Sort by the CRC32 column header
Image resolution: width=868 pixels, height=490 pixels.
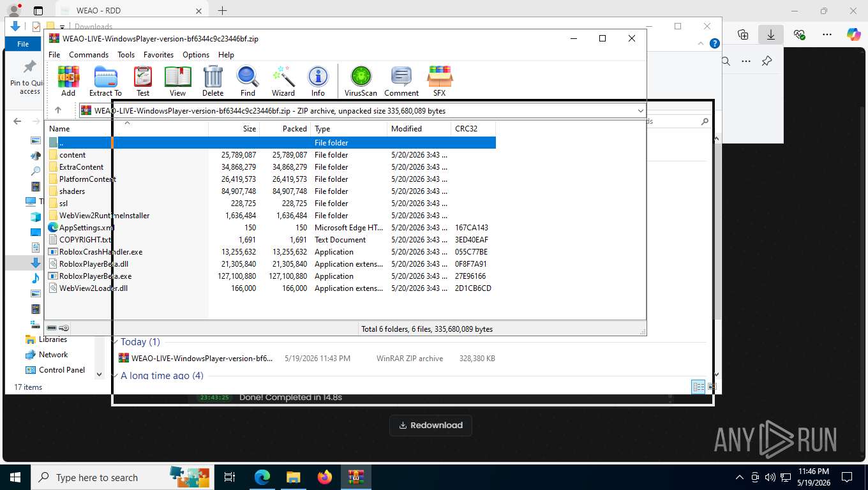click(473, 129)
